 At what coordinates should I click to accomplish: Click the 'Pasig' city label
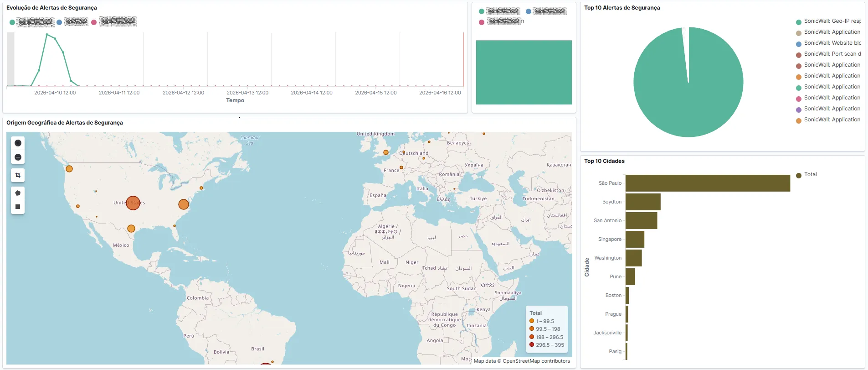615,351
